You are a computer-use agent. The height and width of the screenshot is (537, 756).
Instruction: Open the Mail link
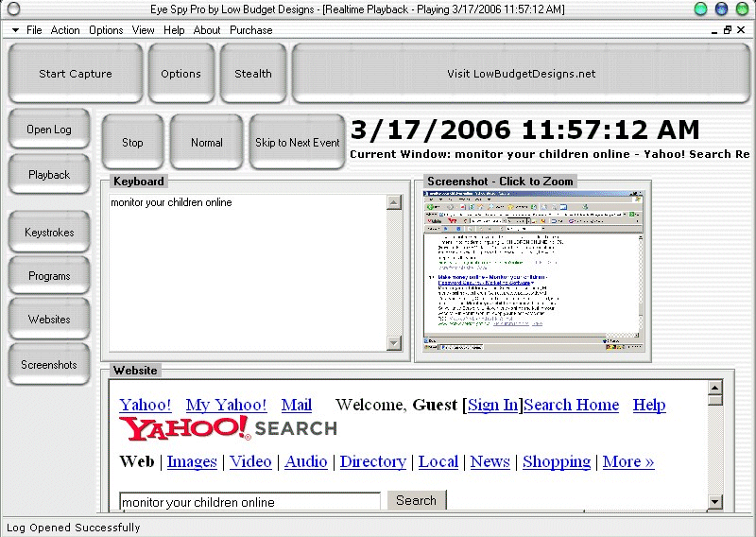tap(297, 405)
